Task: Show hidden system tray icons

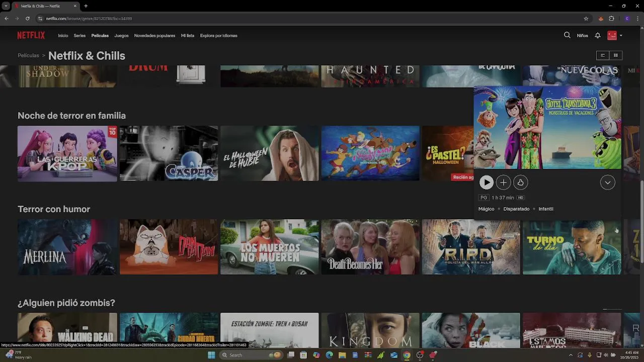Action: (571, 355)
